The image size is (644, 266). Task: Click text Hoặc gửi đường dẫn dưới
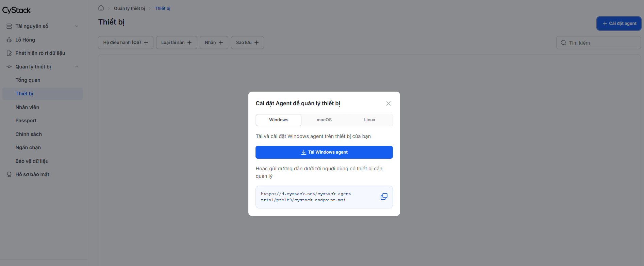(x=319, y=172)
